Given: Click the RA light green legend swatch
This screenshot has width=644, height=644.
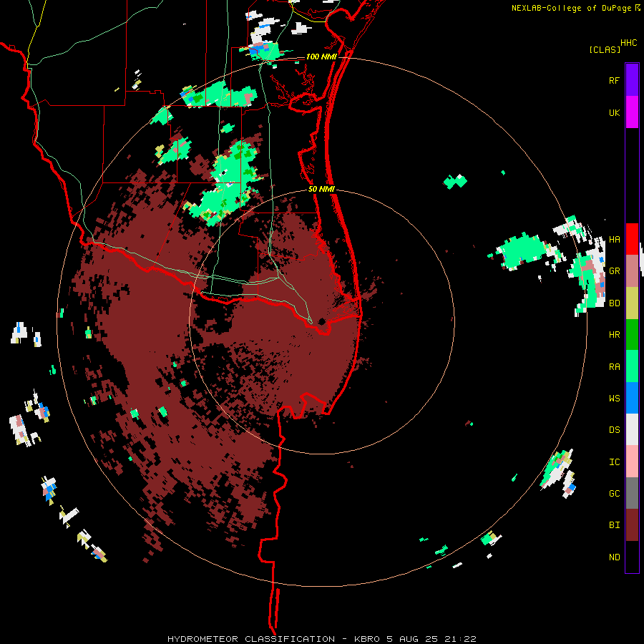Looking at the screenshot, I should (x=632, y=366).
